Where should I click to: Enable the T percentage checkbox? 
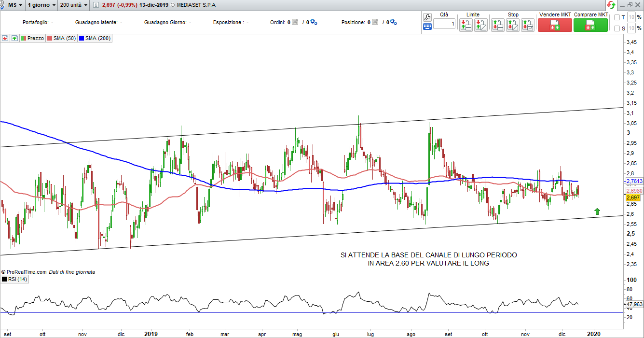pos(617,17)
